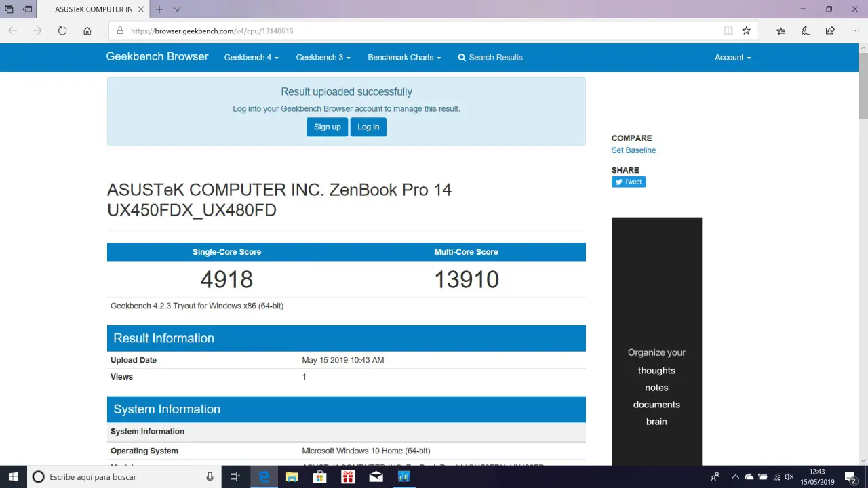Expand the Account menu

click(x=732, y=58)
